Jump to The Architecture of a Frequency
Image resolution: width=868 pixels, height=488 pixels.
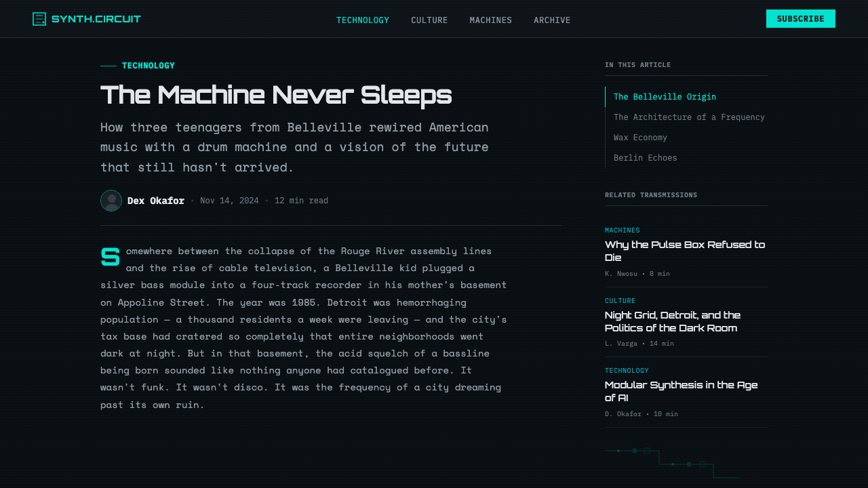point(689,117)
